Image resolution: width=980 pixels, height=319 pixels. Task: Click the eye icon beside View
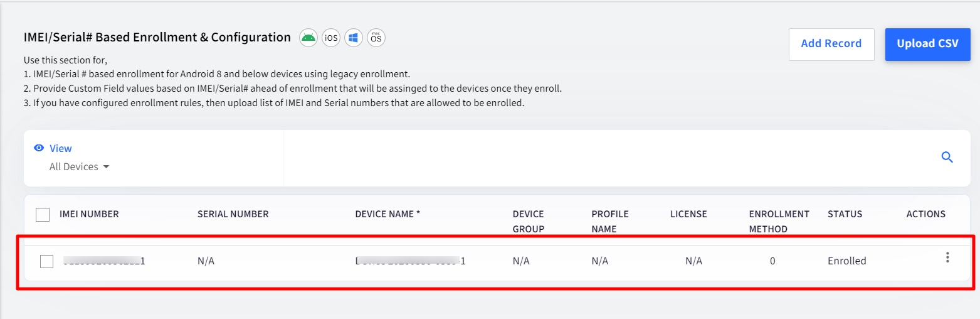coord(39,148)
